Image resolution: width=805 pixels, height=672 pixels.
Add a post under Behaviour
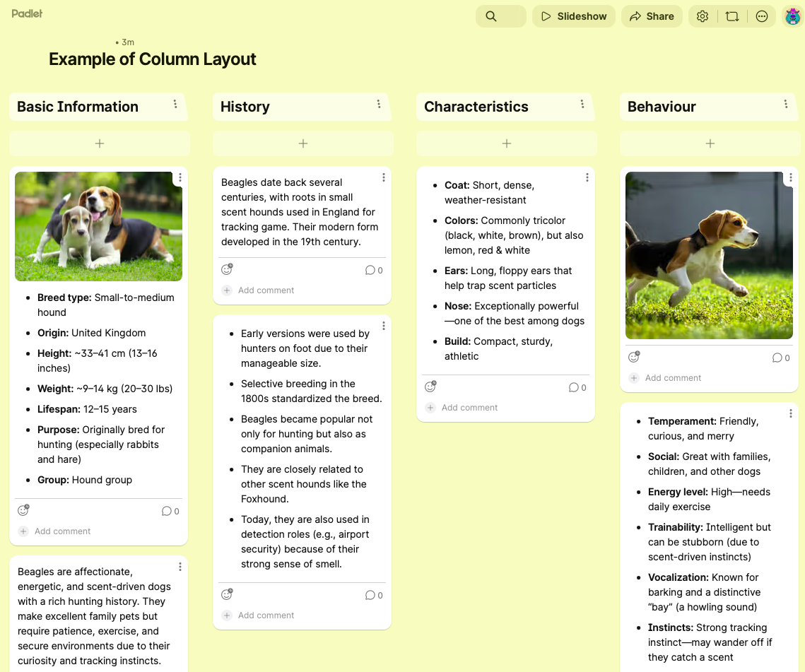710,143
